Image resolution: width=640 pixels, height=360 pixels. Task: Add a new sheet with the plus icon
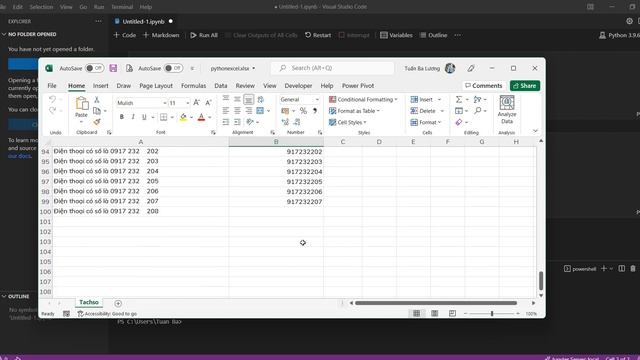point(118,303)
